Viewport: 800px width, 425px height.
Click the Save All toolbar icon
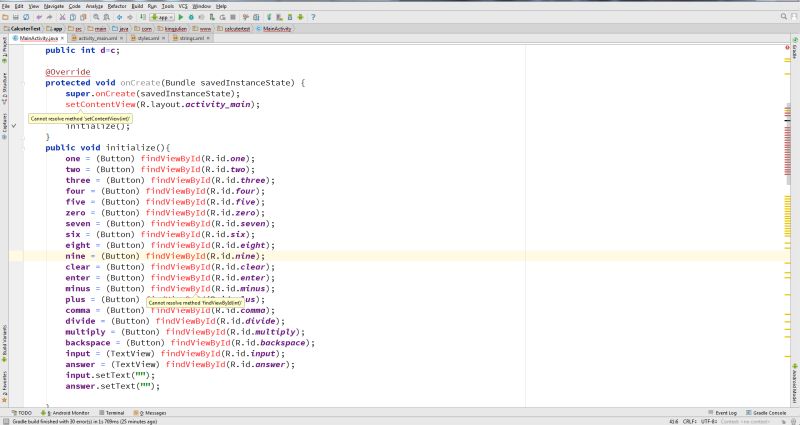16,17
